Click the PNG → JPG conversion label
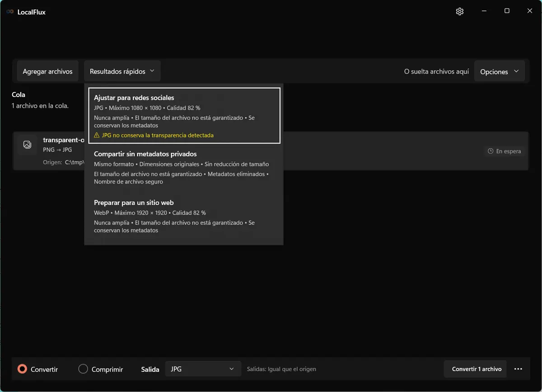 (x=57, y=150)
